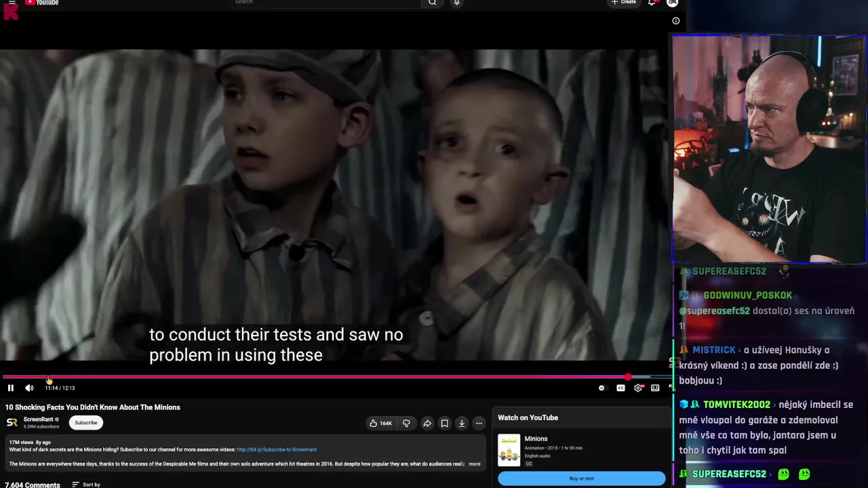Open YouTube notifications bell

pos(652,3)
